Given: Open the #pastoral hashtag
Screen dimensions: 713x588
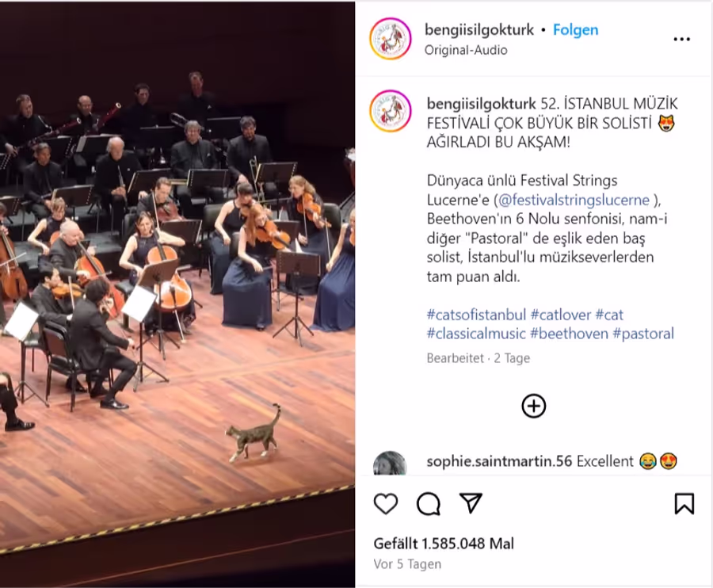Looking at the screenshot, I should click(643, 334).
